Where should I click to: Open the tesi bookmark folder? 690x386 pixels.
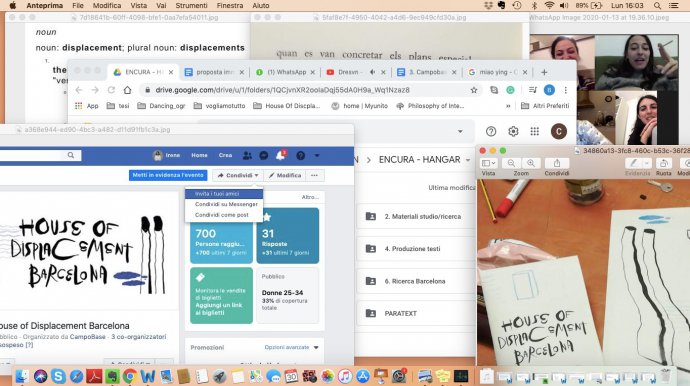click(118, 106)
